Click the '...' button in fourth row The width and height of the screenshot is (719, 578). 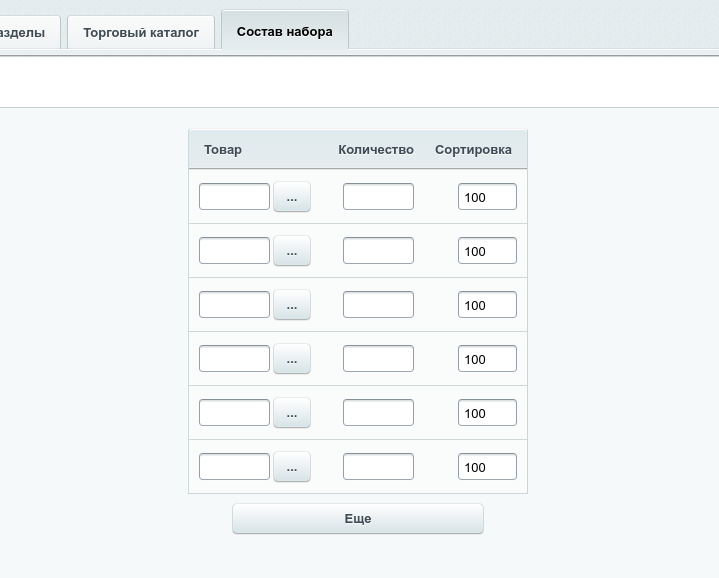click(292, 359)
